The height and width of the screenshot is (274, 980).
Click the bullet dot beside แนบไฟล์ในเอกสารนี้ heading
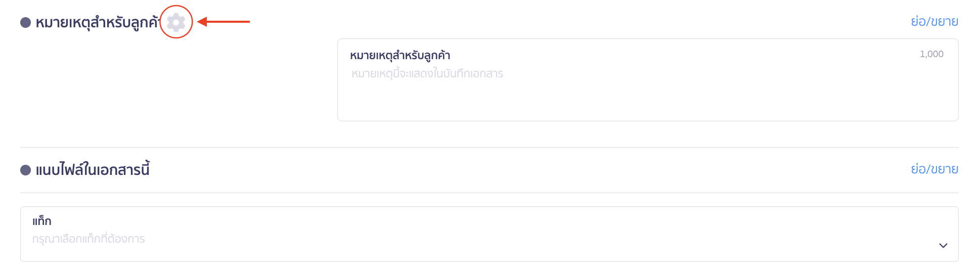(26, 170)
